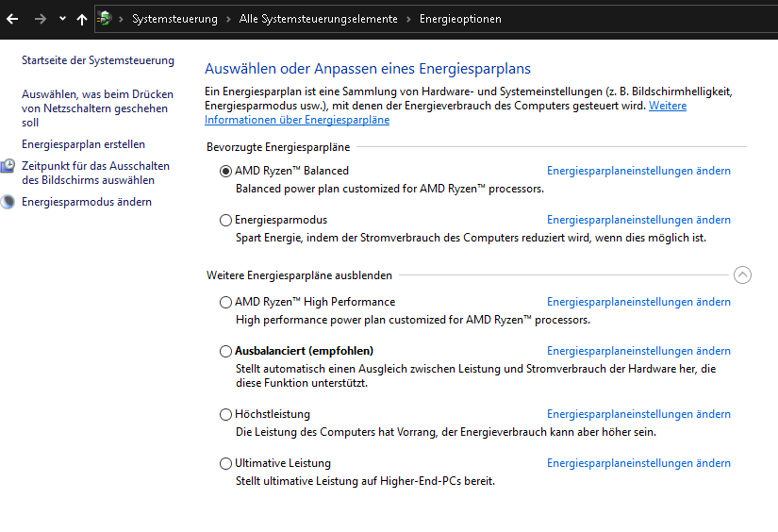Click the heading Auswählen oder Anpassen eines Energiesparplans
Image resolution: width=778 pixels, height=532 pixels.
tap(368, 69)
